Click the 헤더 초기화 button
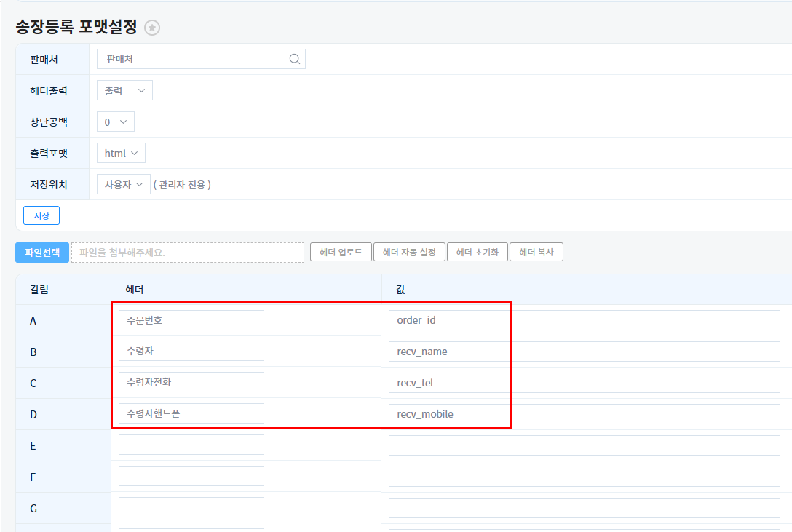The height and width of the screenshot is (532, 792). [477, 252]
